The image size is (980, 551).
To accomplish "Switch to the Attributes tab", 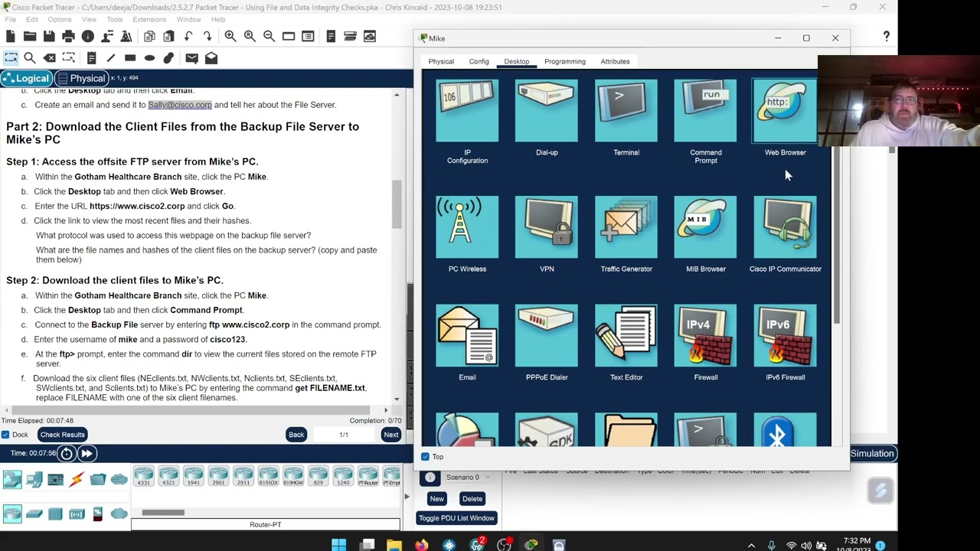I will click(615, 61).
